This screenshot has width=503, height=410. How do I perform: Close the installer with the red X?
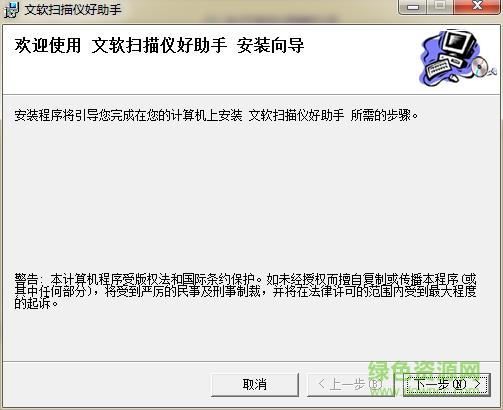[477, 6]
